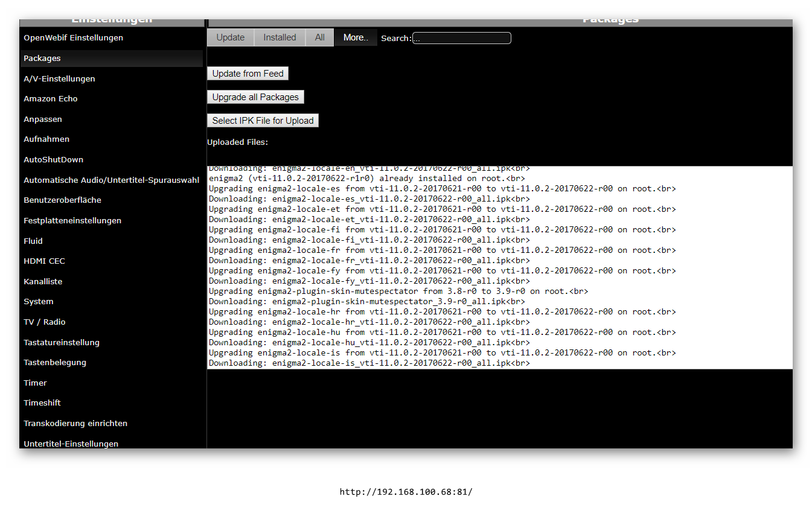Image resolution: width=812 pixels, height=516 pixels.
Task: Open Timeshift settings
Action: click(x=42, y=403)
